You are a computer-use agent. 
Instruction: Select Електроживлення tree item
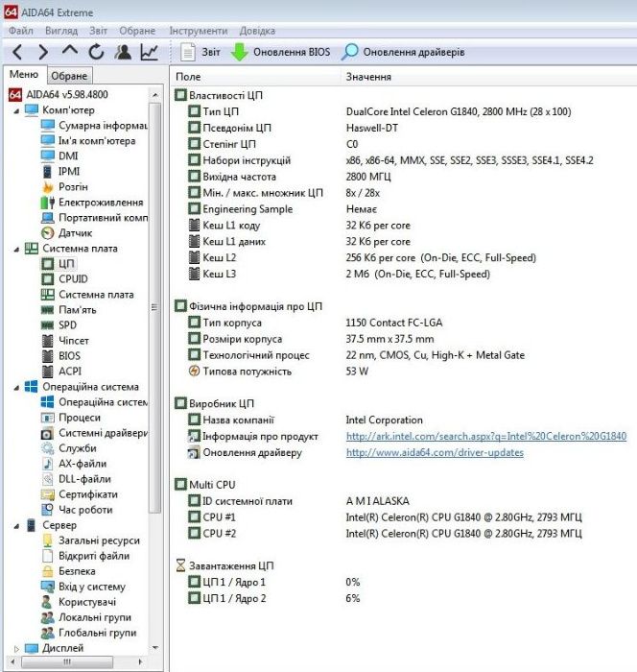92,203
